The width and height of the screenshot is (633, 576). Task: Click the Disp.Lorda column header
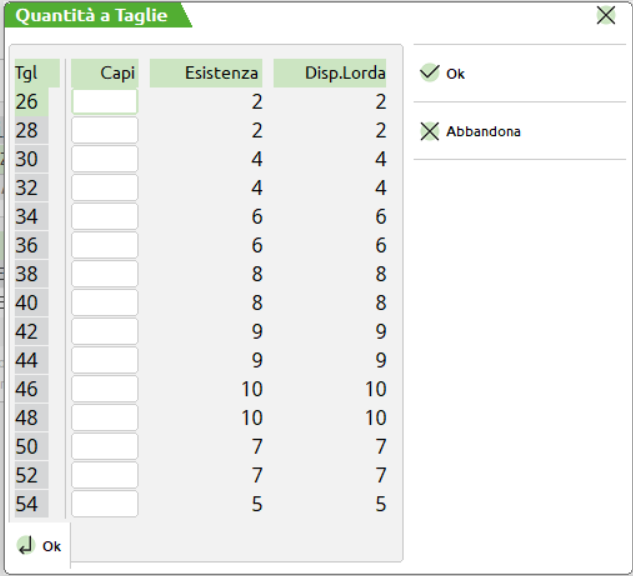330,73
